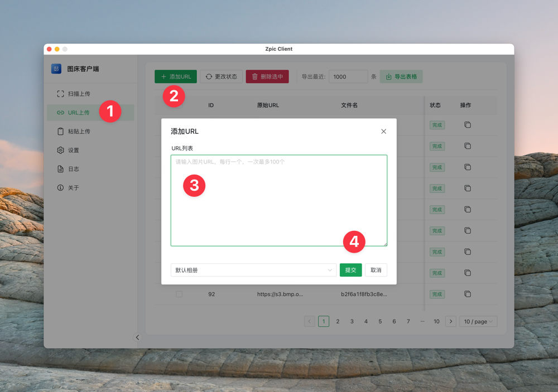
Task: Open the 关于 info page
Action: coord(73,188)
